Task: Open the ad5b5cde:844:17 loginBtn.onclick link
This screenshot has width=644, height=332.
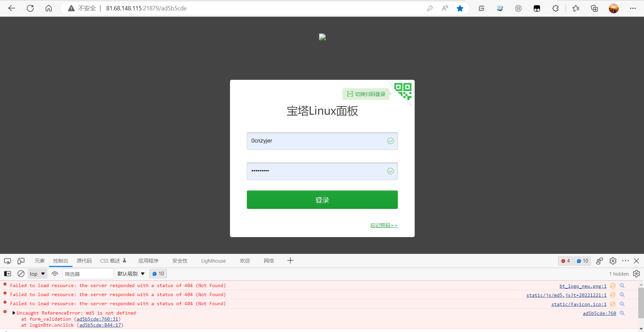Action: 100,325
